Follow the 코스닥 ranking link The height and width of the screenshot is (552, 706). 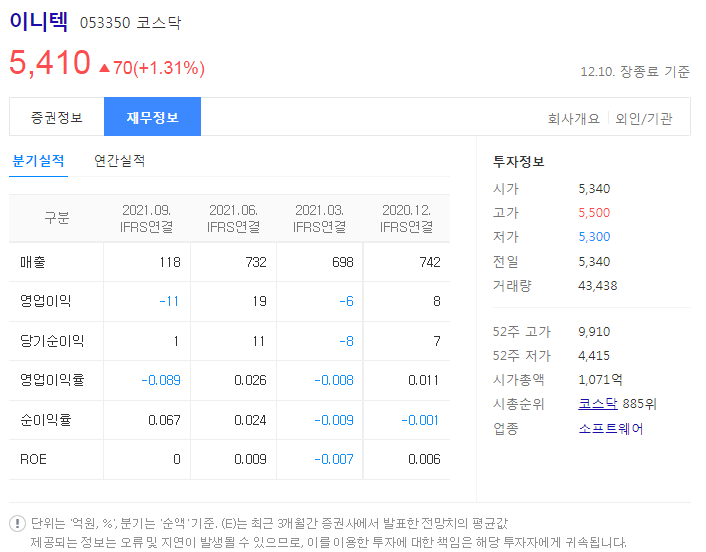pos(597,403)
